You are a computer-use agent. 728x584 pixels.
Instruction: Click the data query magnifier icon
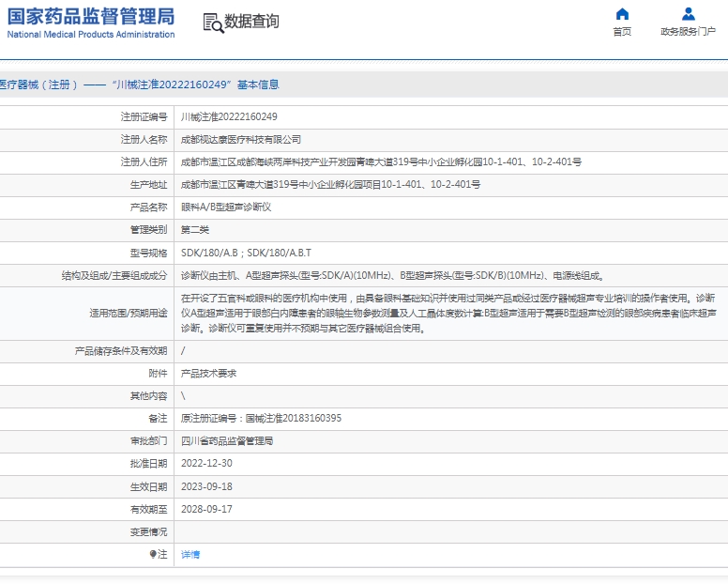pyautogui.click(x=213, y=23)
